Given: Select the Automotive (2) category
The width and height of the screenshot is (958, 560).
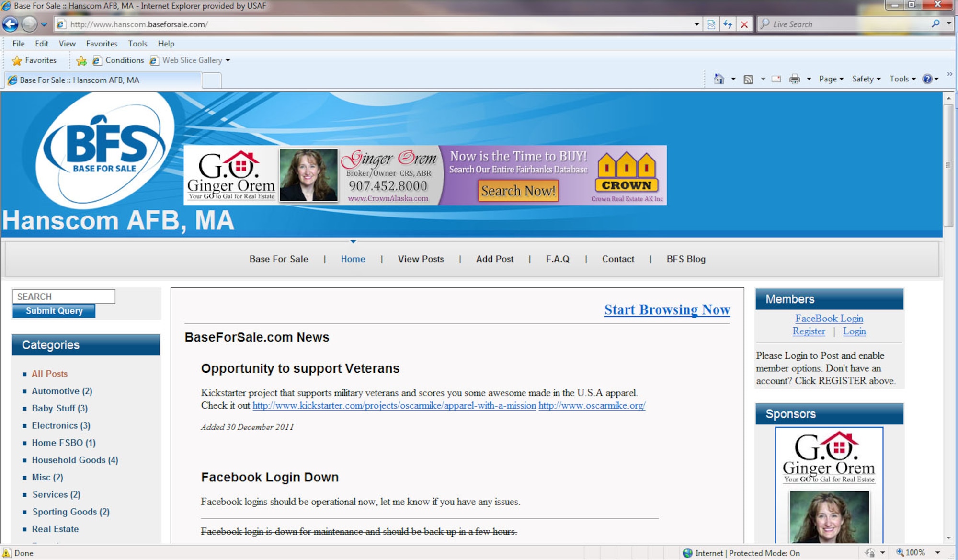Looking at the screenshot, I should coord(62,391).
